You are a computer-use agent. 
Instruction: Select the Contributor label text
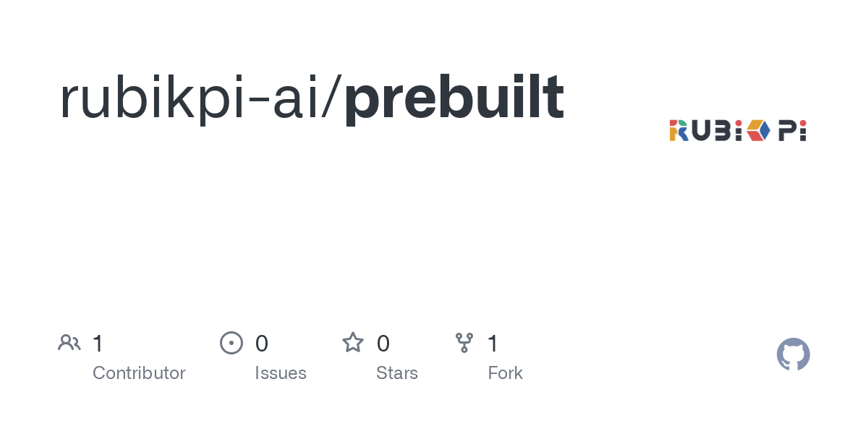point(139,373)
